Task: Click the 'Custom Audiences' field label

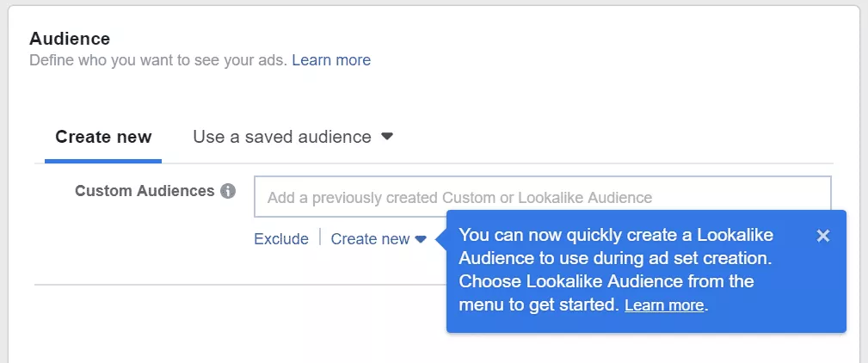Action: pos(145,191)
